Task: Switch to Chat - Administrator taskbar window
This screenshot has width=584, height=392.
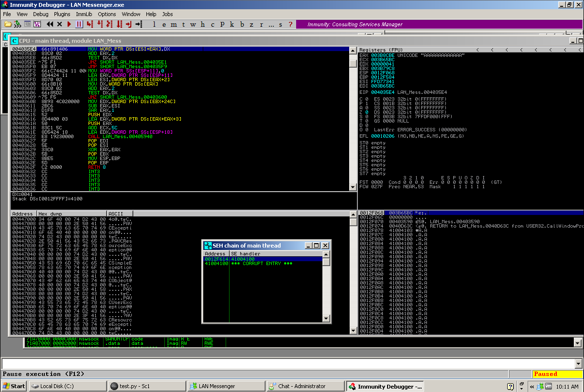Action: (305, 386)
